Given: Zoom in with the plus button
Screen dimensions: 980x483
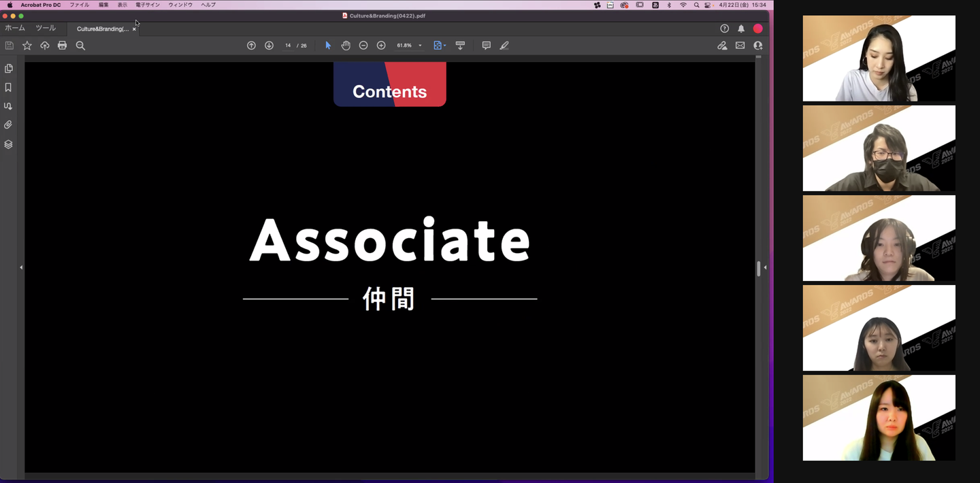Looking at the screenshot, I should point(381,46).
